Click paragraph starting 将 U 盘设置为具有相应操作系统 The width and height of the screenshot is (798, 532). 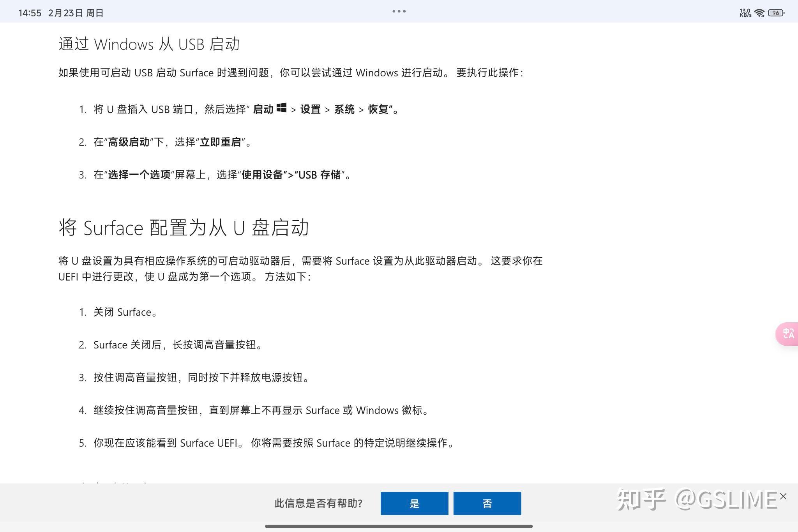pyautogui.click(x=300, y=269)
